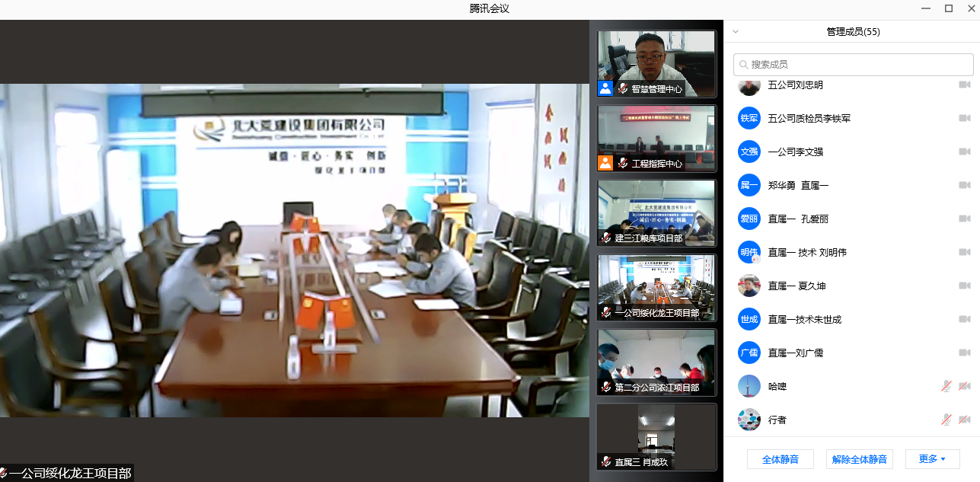Toggle the disabled camera for 哈喽
The height and width of the screenshot is (482, 980).
[964, 386]
